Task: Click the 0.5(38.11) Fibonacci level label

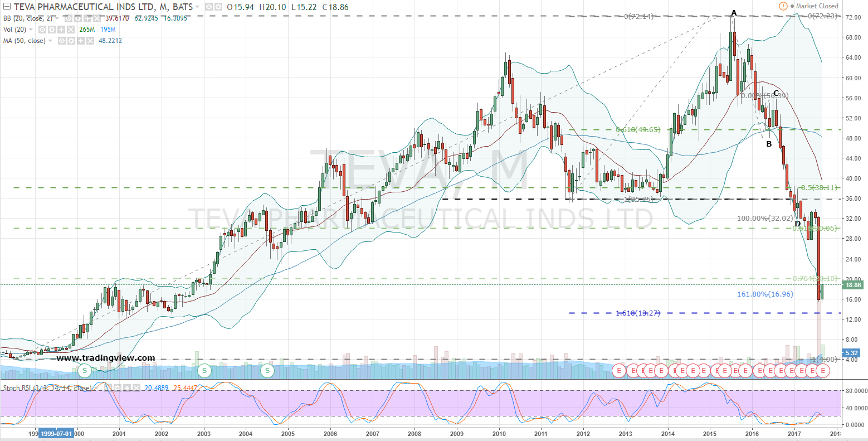Action: pos(818,188)
